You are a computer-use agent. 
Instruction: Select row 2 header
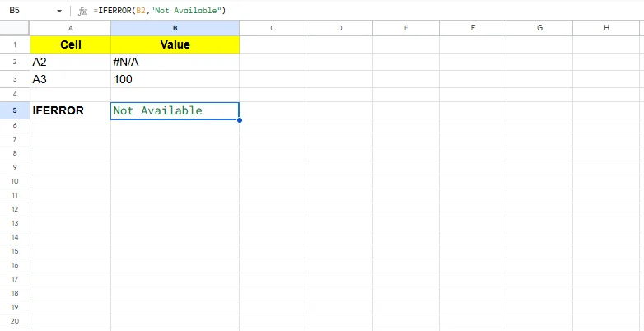click(x=15, y=62)
